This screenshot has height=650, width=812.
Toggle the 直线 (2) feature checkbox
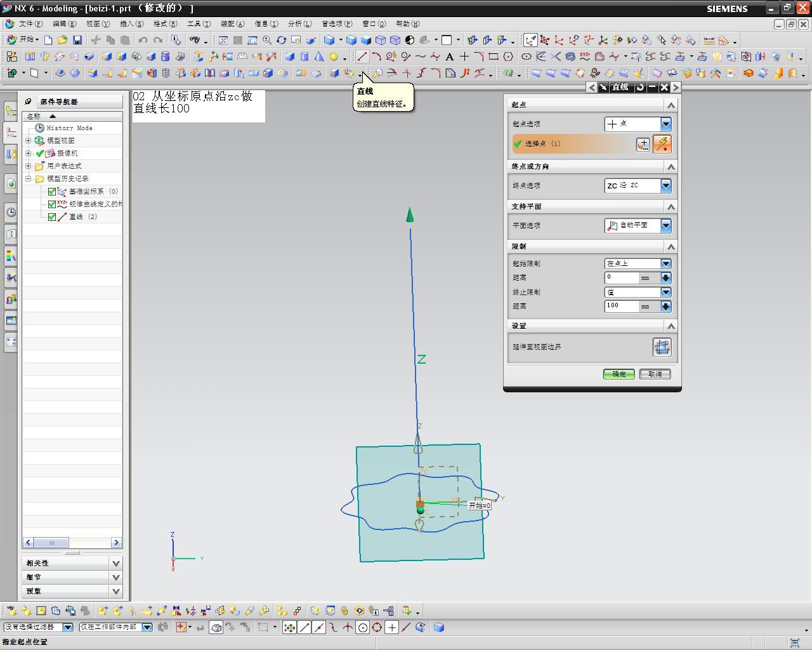point(52,216)
